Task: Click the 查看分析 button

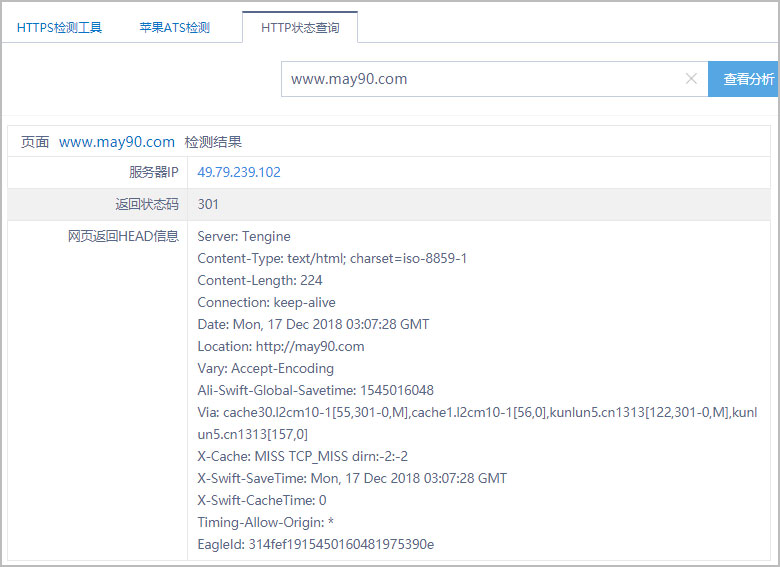Action: 747,79
